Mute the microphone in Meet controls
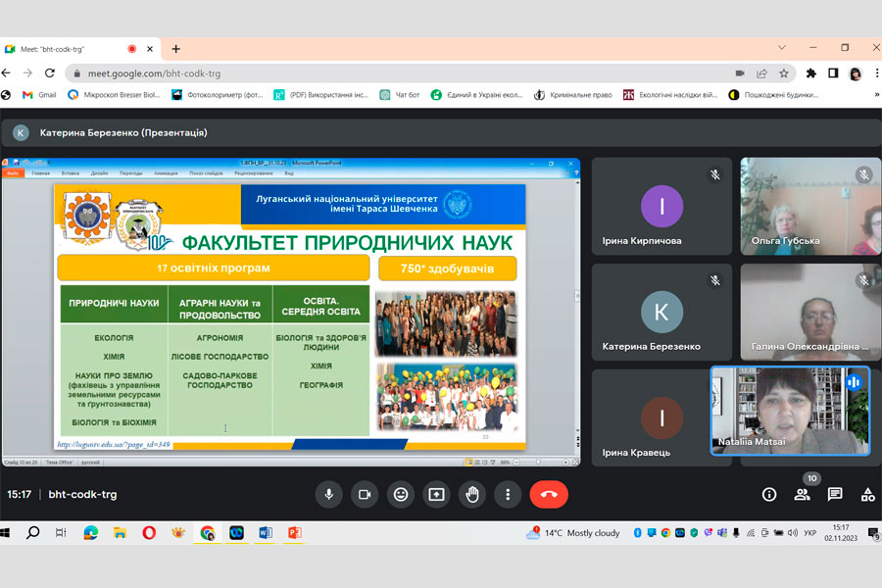882x588 pixels. [328, 495]
